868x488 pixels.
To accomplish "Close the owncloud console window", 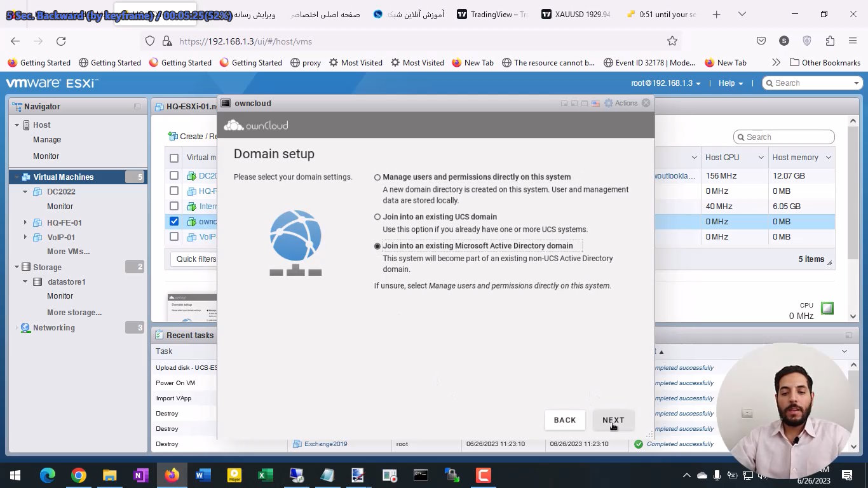I will click(646, 103).
